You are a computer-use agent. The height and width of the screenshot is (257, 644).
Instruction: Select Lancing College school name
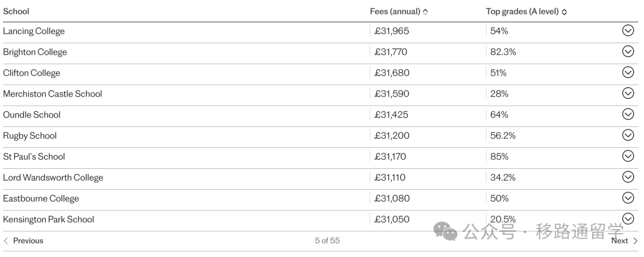(x=33, y=31)
